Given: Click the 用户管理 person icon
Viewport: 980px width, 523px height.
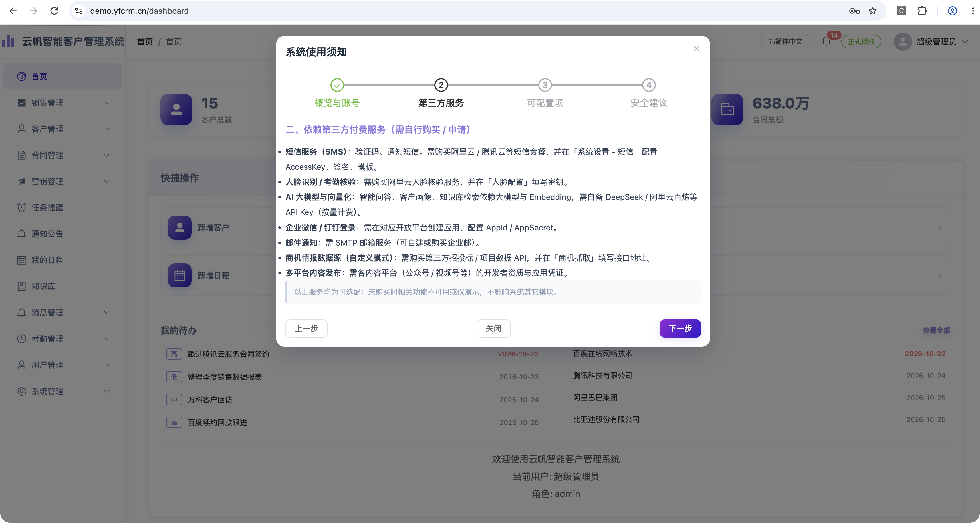Looking at the screenshot, I should 22,365.
